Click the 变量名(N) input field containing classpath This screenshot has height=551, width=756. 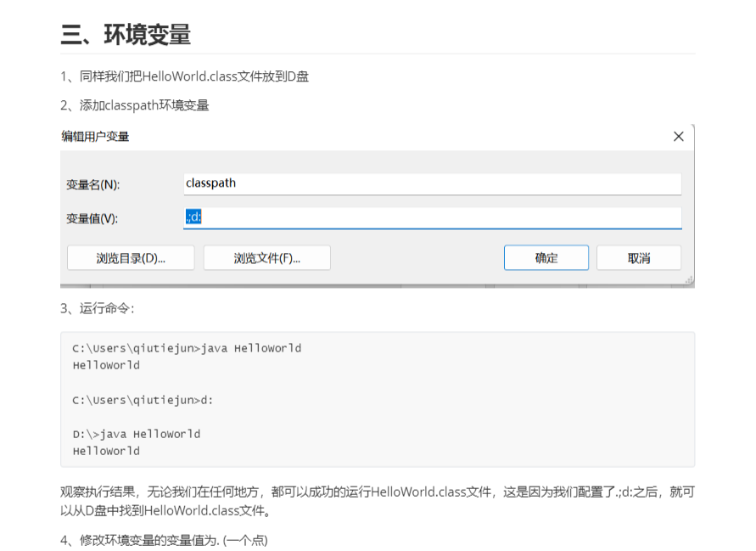[432, 183]
